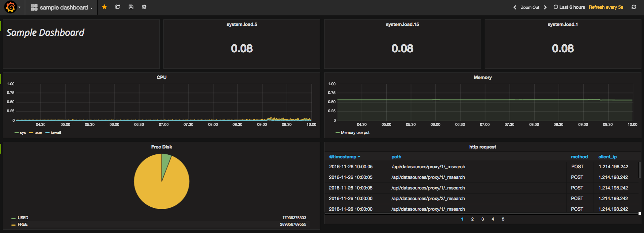Click the /api/datasources/proxy/2/_msearch path cell
Screen dimensions: 644x233
[428, 198]
